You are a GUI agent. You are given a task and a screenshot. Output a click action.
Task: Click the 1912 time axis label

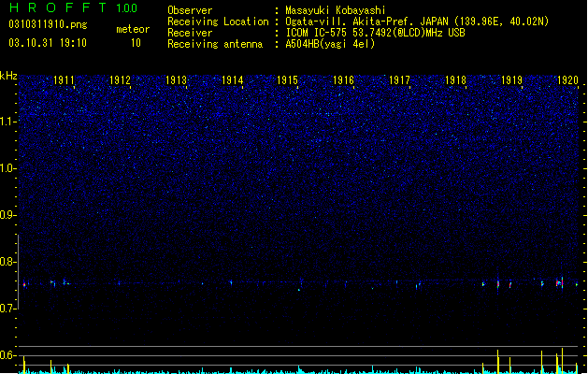click(120, 80)
